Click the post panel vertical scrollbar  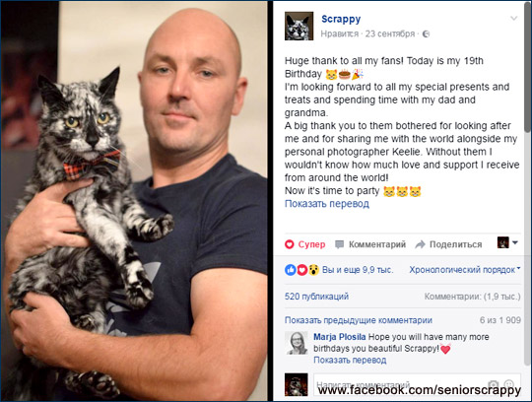pos(527,68)
